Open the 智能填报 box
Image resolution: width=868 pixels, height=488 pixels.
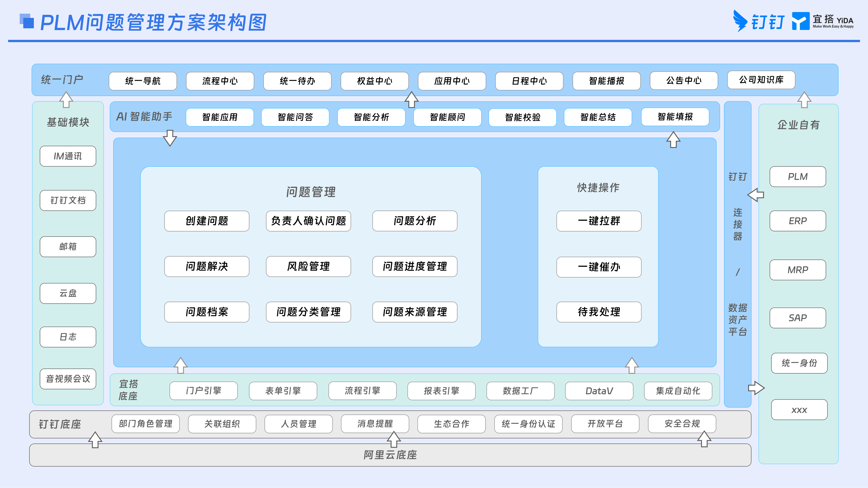pos(675,117)
